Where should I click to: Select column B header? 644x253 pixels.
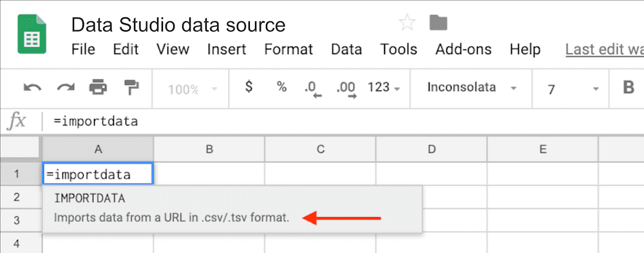pyautogui.click(x=209, y=149)
